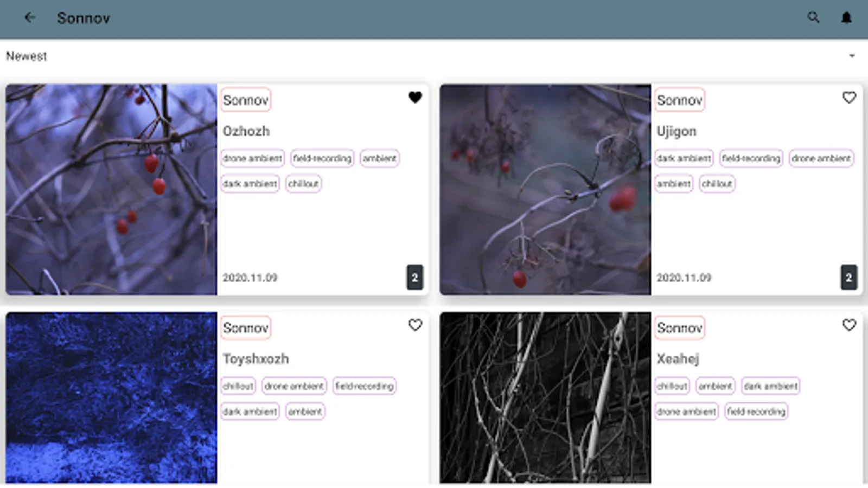The height and width of the screenshot is (488, 868).
Task: Select dark ambient tag on Ozhozh
Action: coord(250,184)
